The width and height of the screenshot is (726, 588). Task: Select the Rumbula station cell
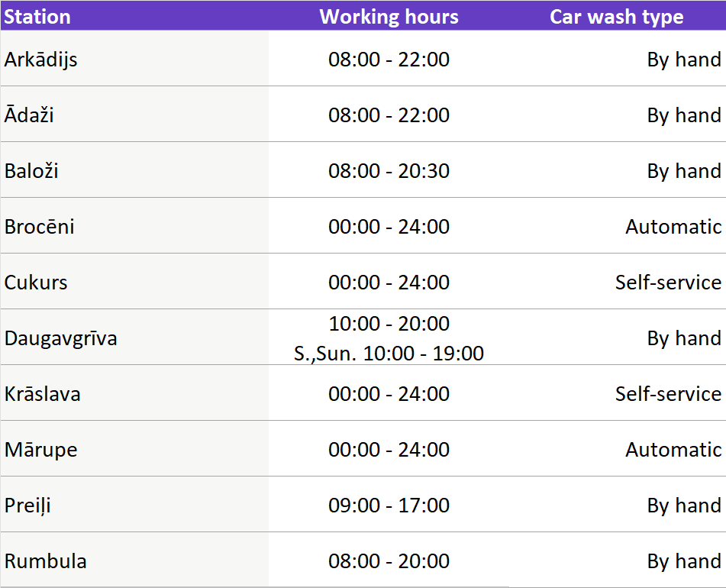point(46,561)
